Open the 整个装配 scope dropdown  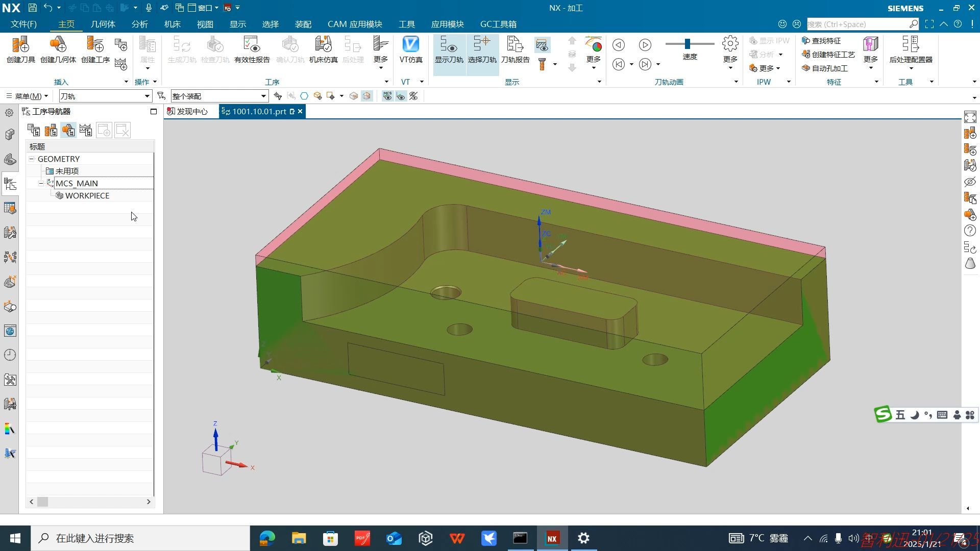[263, 96]
